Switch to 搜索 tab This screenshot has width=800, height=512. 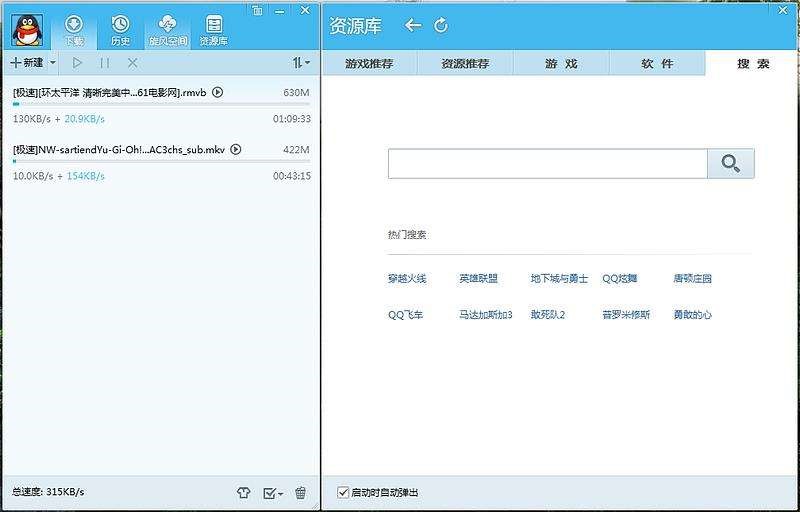(x=753, y=63)
